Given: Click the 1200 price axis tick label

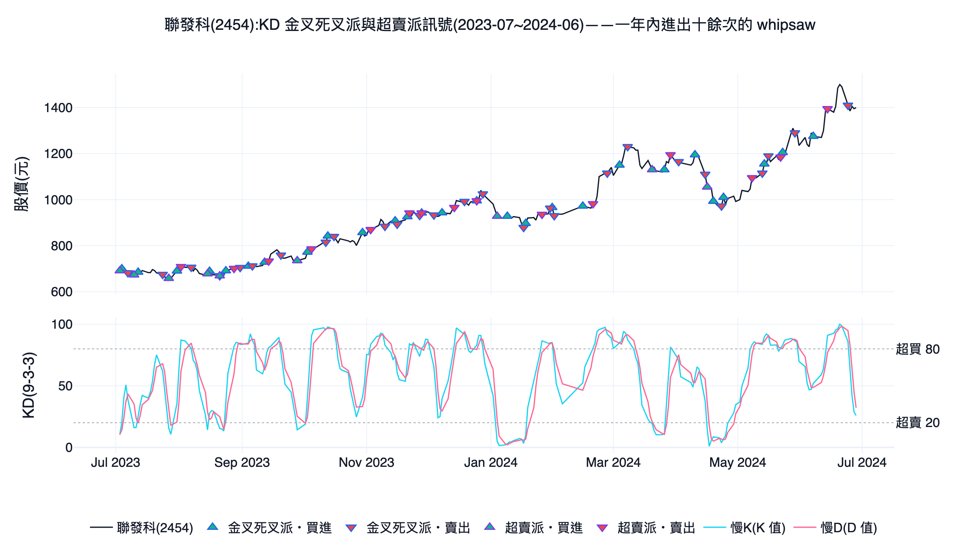Looking at the screenshot, I should point(58,154).
